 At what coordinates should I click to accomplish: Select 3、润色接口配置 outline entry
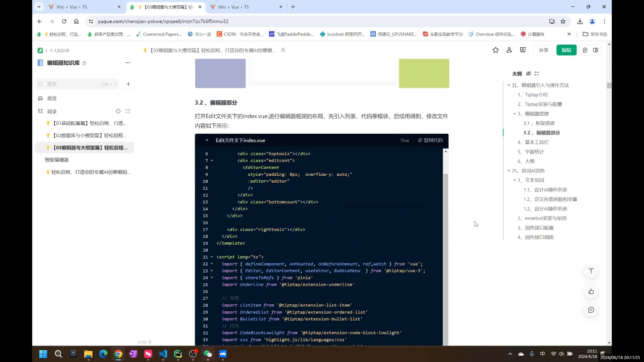point(536,228)
